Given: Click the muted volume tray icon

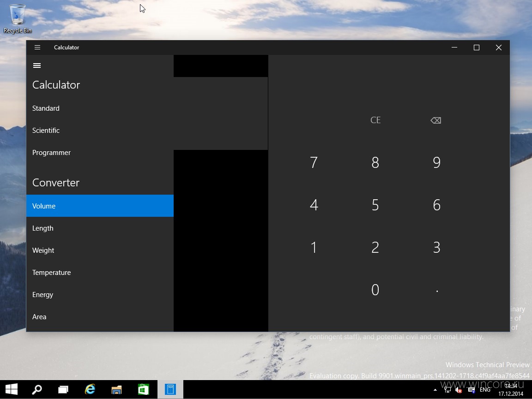Looking at the screenshot, I should (x=459, y=390).
